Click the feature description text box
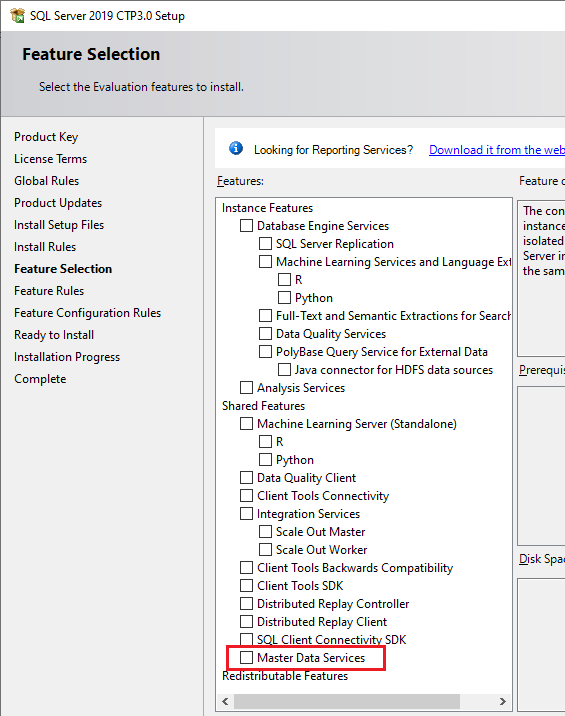 [541, 278]
